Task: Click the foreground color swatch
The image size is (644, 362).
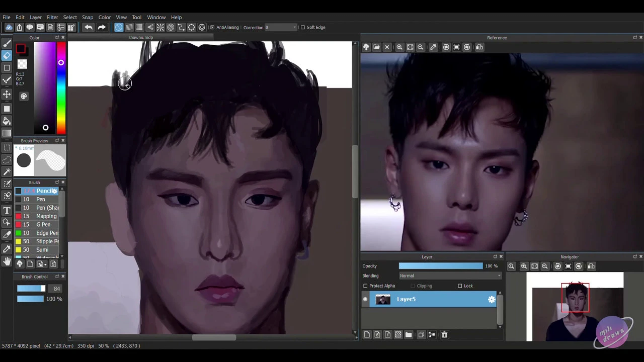Action: [x=21, y=49]
